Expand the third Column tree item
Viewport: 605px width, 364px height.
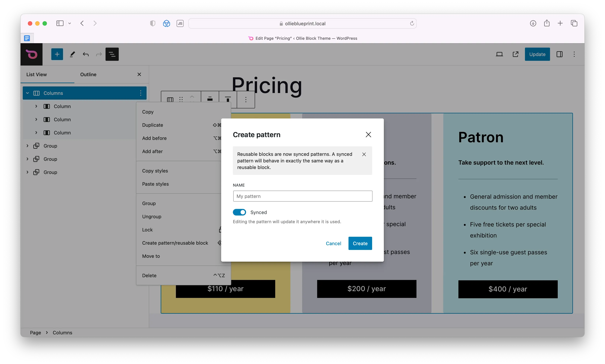(x=36, y=133)
